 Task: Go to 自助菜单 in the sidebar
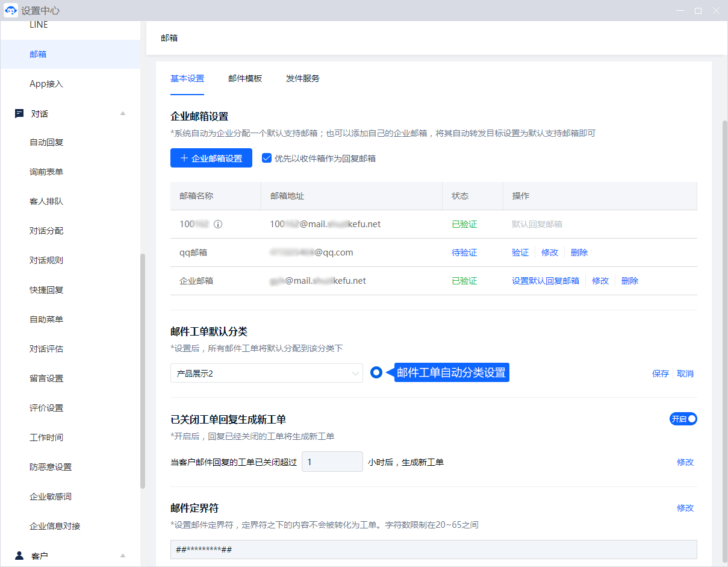point(46,320)
